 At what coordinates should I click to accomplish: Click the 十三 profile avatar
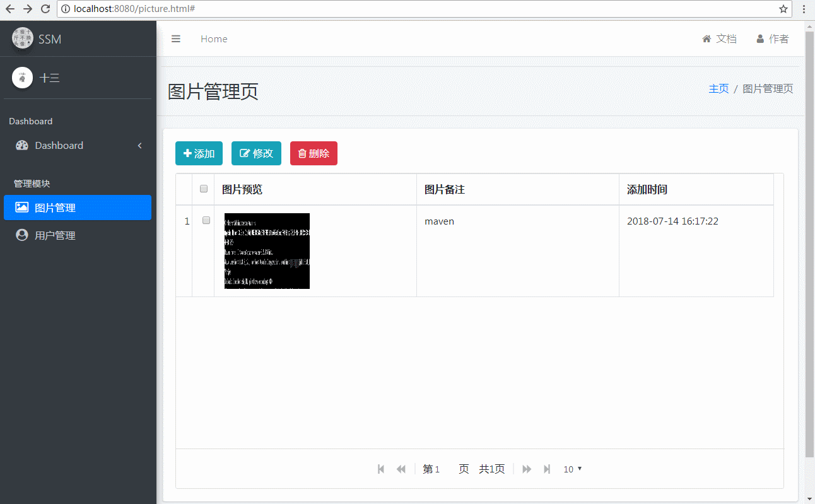[22, 78]
